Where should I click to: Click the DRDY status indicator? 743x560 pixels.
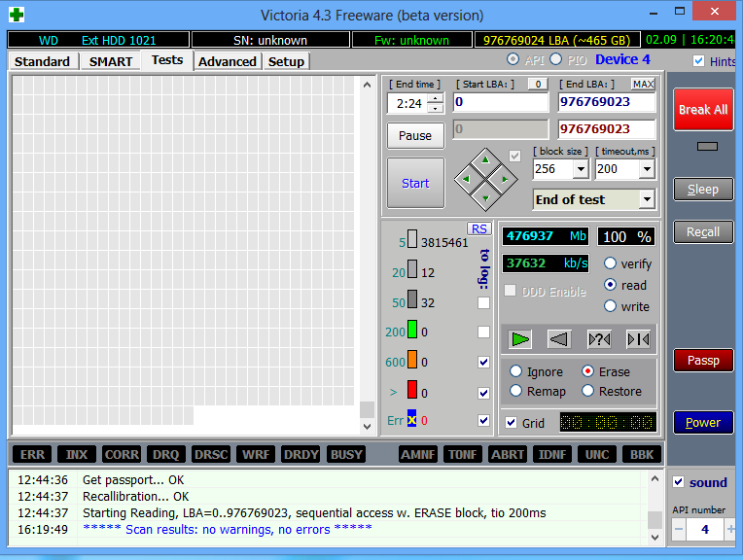click(301, 454)
